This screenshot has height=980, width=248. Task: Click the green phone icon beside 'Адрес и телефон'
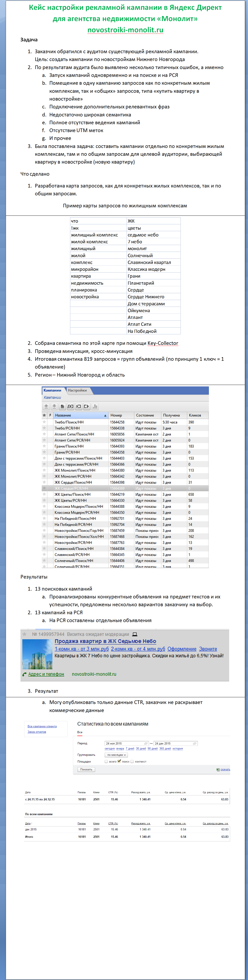pyautogui.click(x=25, y=674)
